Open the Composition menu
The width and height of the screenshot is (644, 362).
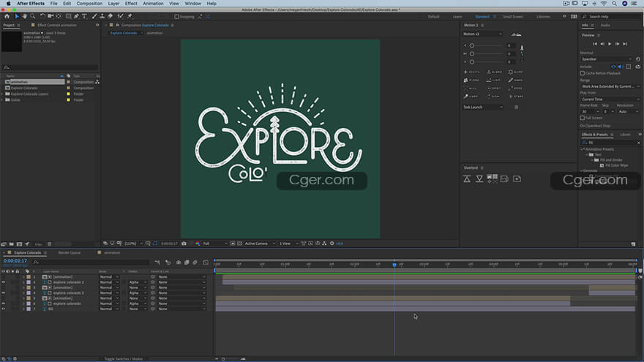click(x=89, y=3)
